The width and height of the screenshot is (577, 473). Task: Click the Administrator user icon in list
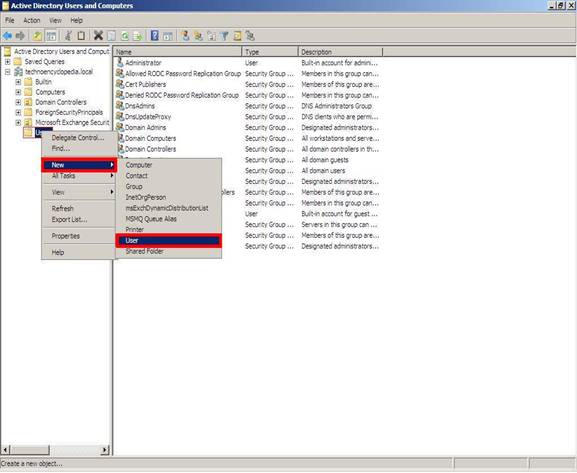[x=120, y=62]
